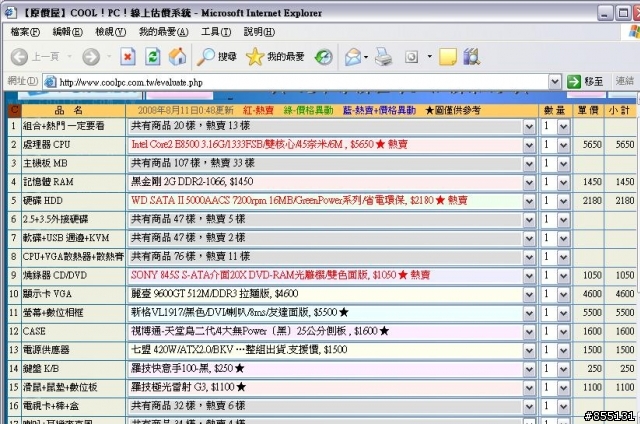Expand the 軟碟+USB 週邊+KVM product dropdown
Screen dimensions: 640x424
point(529,239)
